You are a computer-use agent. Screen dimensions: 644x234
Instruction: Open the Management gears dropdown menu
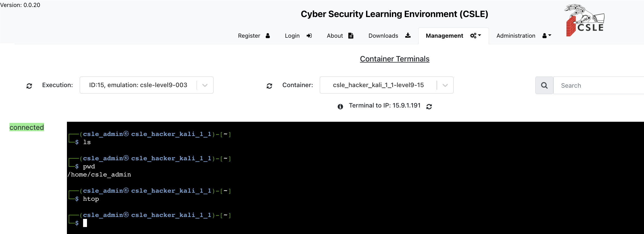tap(475, 35)
